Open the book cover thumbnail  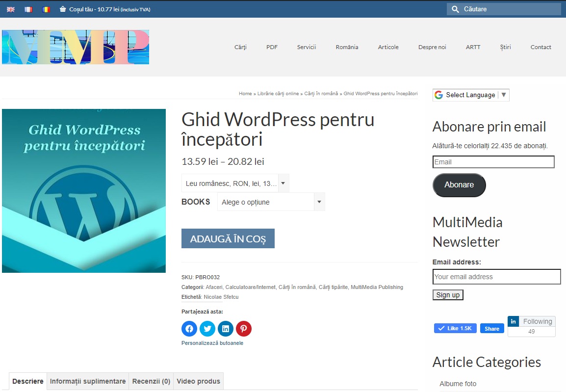point(84,190)
